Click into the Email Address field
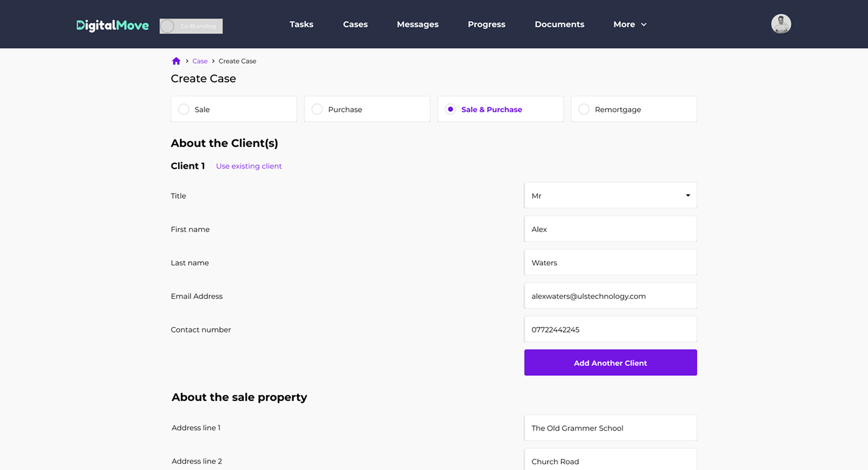Image resolution: width=868 pixels, height=470 pixels. (610, 296)
